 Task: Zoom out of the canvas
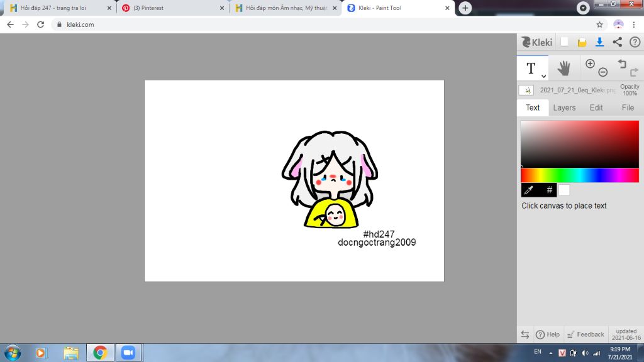tap(603, 72)
